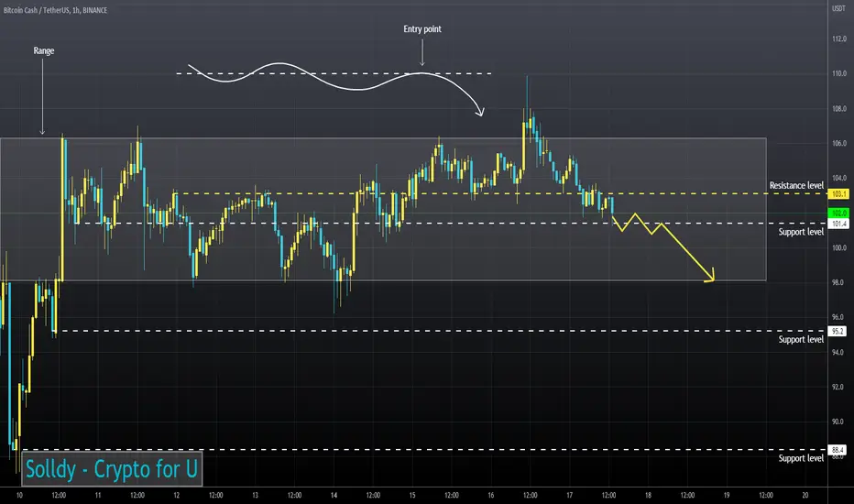Click date 16 on the time axis
The width and height of the screenshot is (854, 504).
tap(491, 495)
